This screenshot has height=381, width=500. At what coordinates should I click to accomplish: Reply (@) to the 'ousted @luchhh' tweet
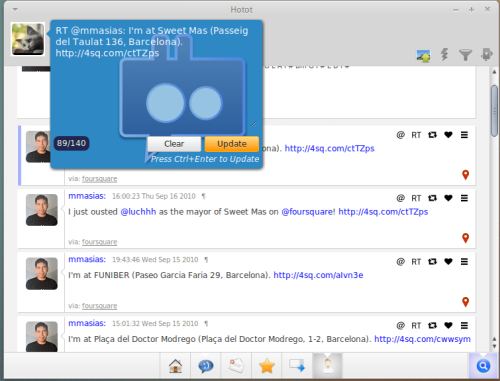400,198
